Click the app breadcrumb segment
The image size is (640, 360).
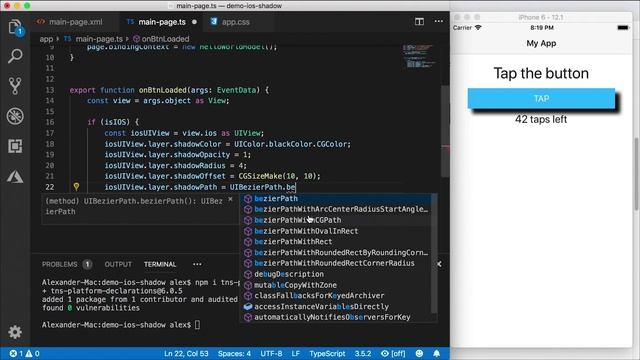[x=46, y=39]
